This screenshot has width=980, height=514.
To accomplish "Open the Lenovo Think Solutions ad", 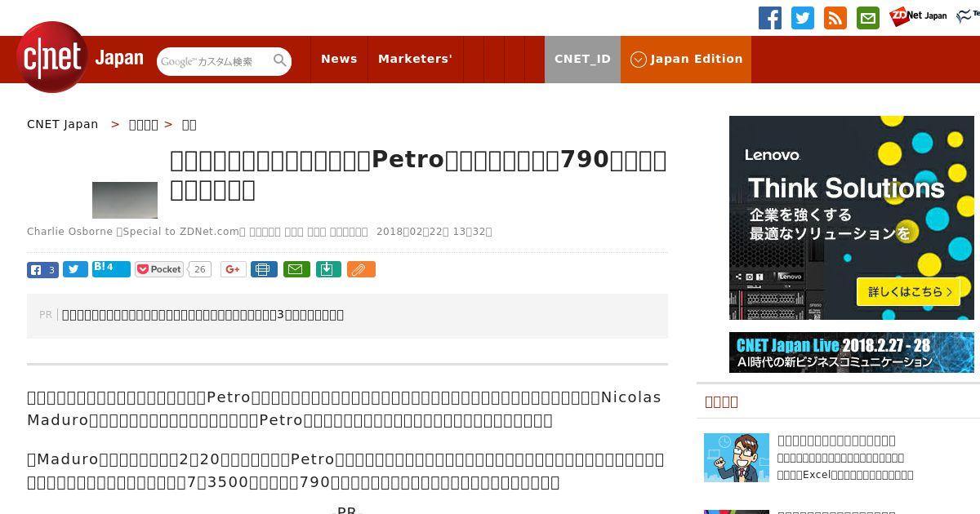I will (x=852, y=218).
